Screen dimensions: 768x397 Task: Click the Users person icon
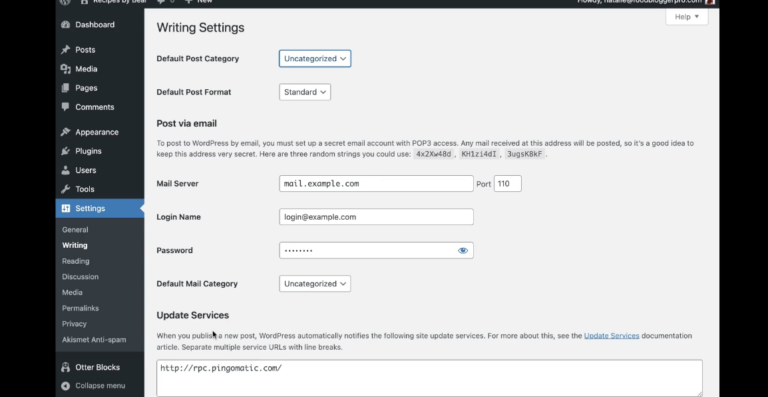tap(66, 170)
